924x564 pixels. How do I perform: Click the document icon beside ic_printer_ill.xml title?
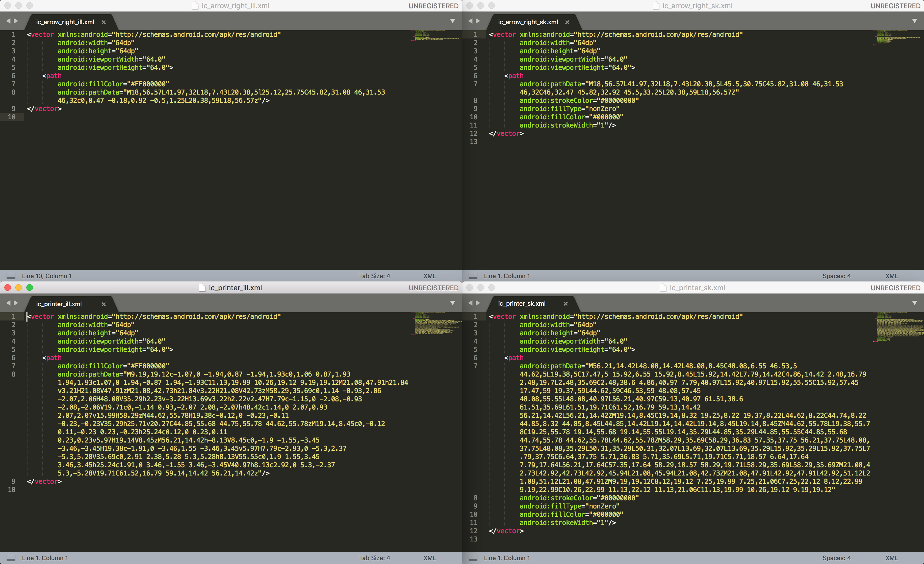click(x=202, y=288)
